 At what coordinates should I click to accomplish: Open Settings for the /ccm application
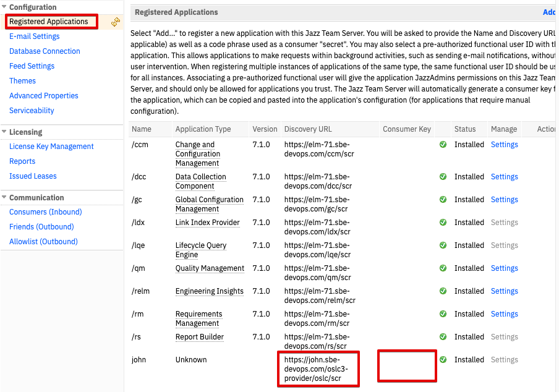coord(504,145)
